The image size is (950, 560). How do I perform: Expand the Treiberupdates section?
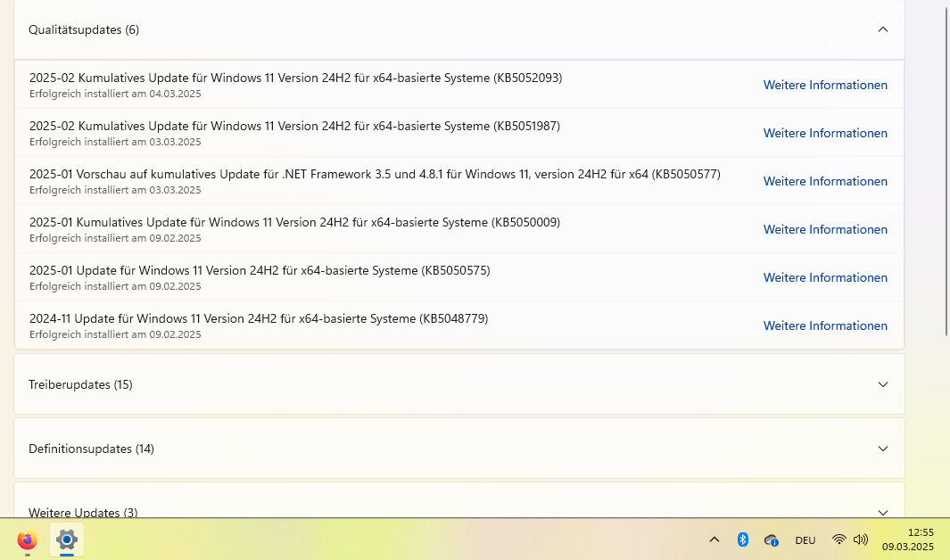coord(883,384)
